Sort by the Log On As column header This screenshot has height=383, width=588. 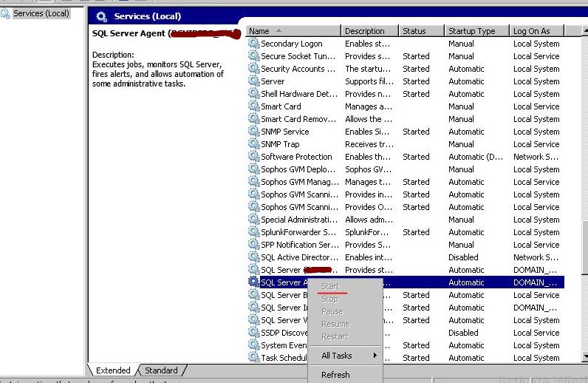click(536, 31)
